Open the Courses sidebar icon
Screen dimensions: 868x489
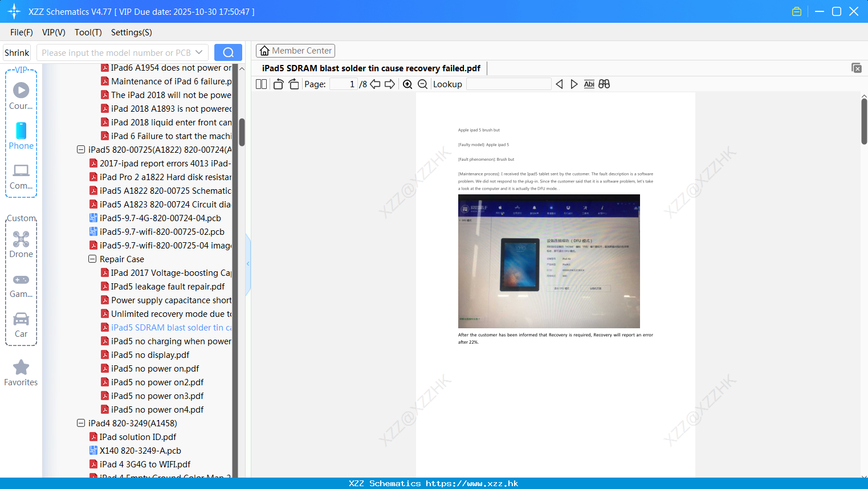point(21,95)
